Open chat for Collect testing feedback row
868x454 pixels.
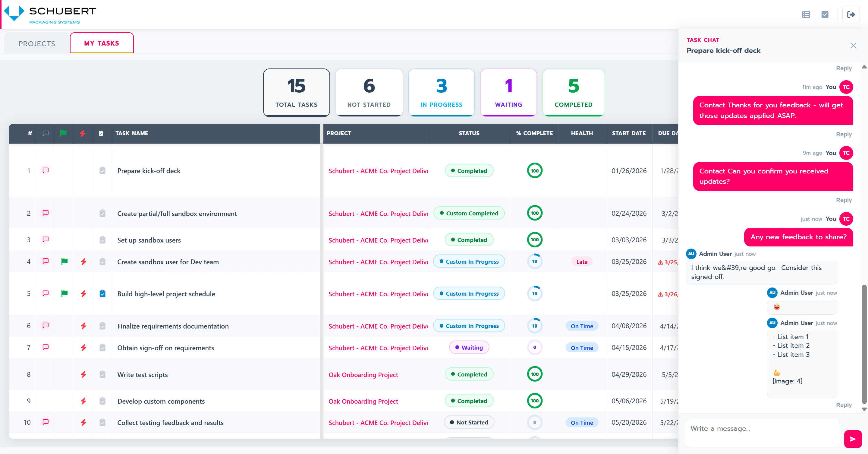(46, 422)
